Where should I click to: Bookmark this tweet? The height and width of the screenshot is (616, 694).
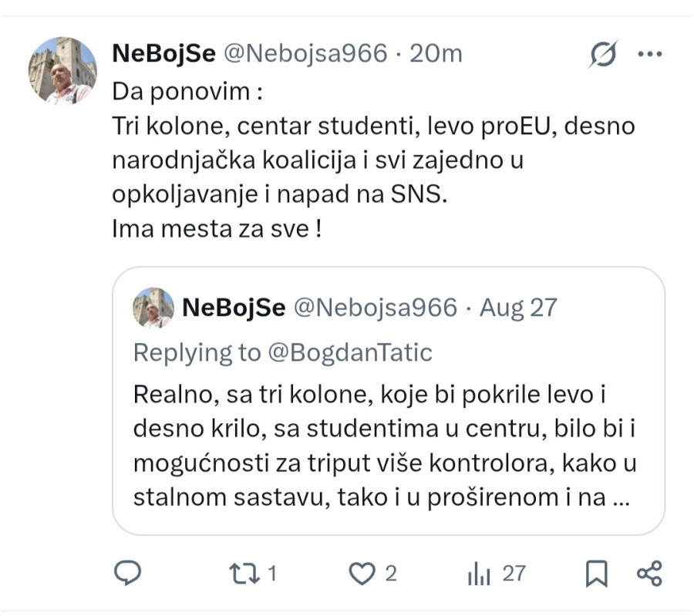596,574
